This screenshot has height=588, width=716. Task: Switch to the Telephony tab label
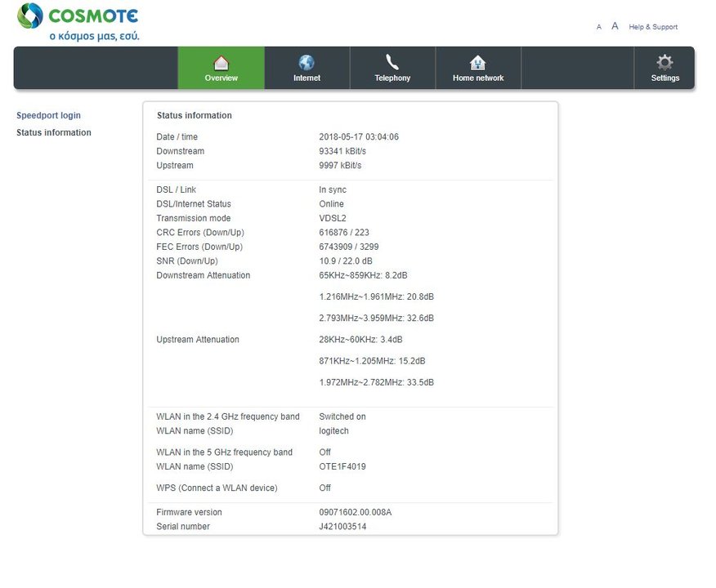pos(392,78)
